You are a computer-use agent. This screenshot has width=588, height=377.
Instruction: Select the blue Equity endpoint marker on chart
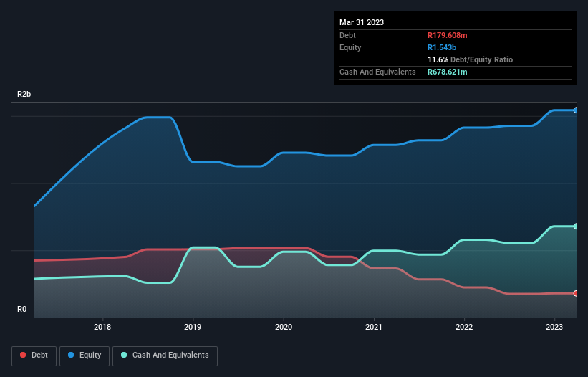[575, 110]
